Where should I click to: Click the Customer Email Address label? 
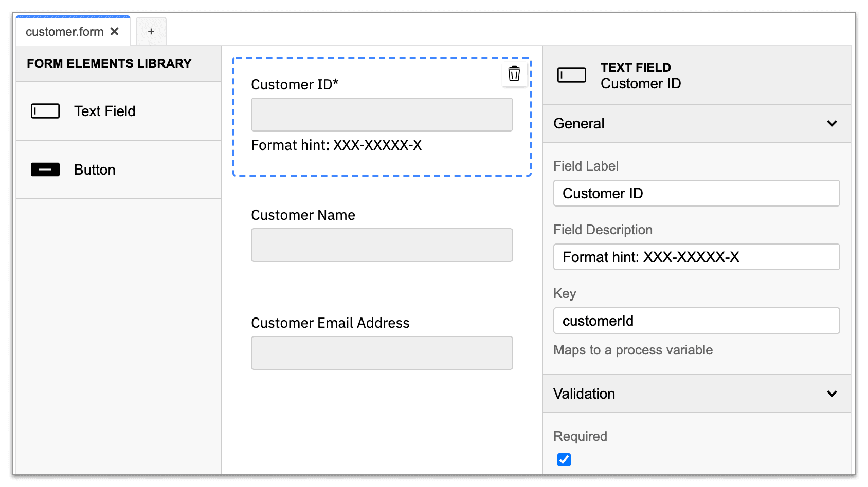pyautogui.click(x=330, y=323)
